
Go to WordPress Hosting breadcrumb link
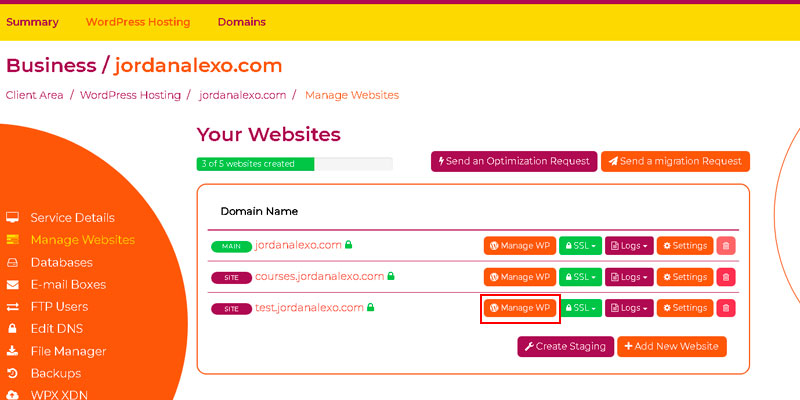130,95
